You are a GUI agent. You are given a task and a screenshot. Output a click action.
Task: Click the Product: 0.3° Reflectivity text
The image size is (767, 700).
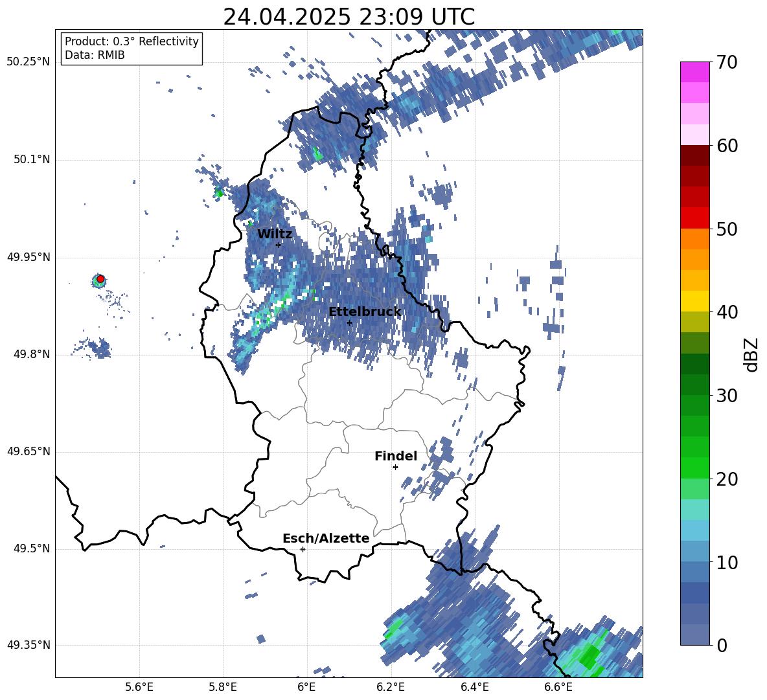point(132,41)
